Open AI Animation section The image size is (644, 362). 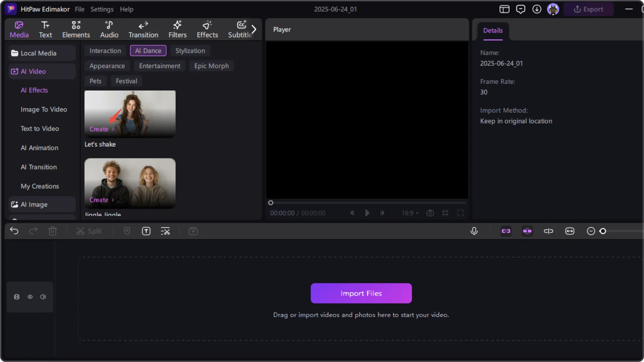40,148
